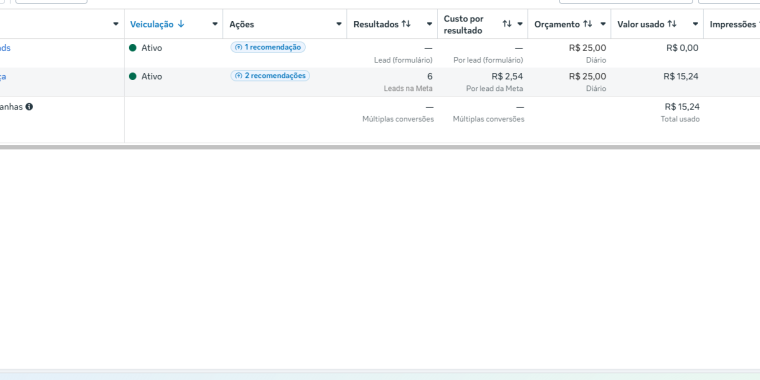Viewport: 760px width, 380px height.
Task: Click the 'Por lead da Meta' label
Action: (x=494, y=89)
